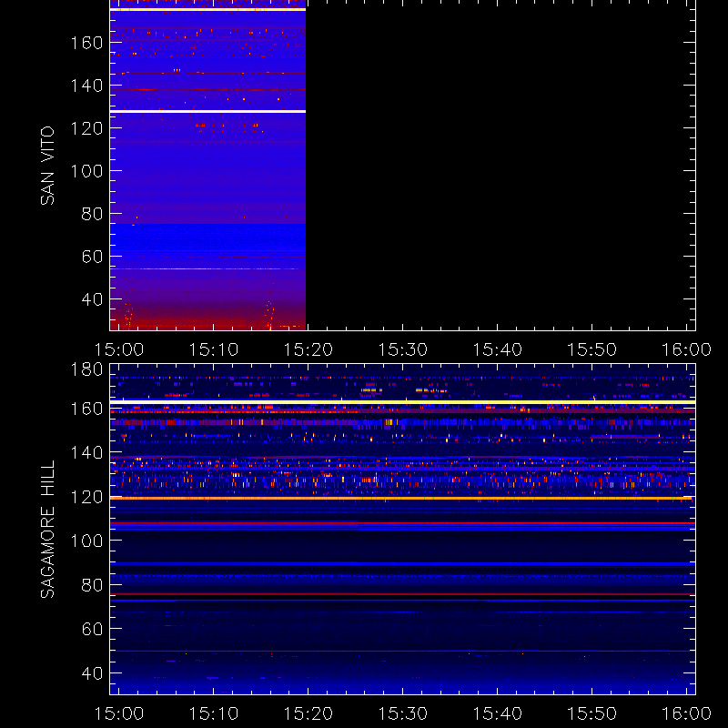Click 16:00 time label under Sagamore Hill plot
This screenshot has height=728, width=728.
click(x=686, y=713)
